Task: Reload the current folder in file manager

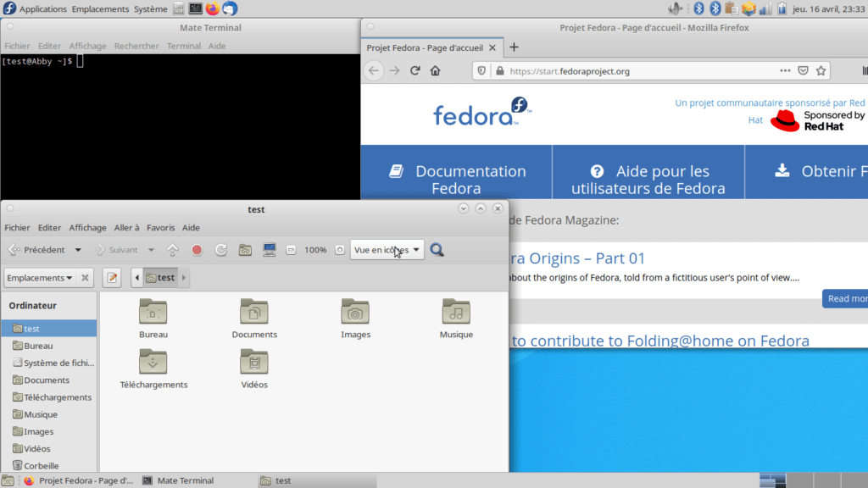Action: 221,250
